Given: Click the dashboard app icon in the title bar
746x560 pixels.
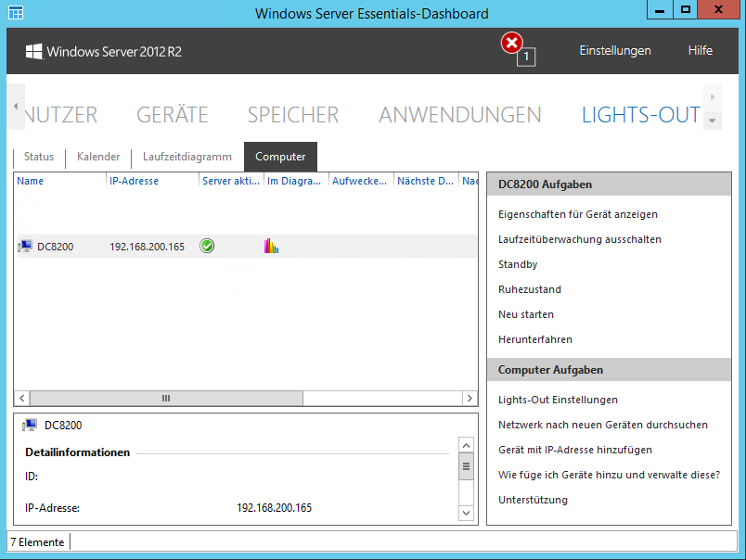Looking at the screenshot, I should pyautogui.click(x=16, y=12).
